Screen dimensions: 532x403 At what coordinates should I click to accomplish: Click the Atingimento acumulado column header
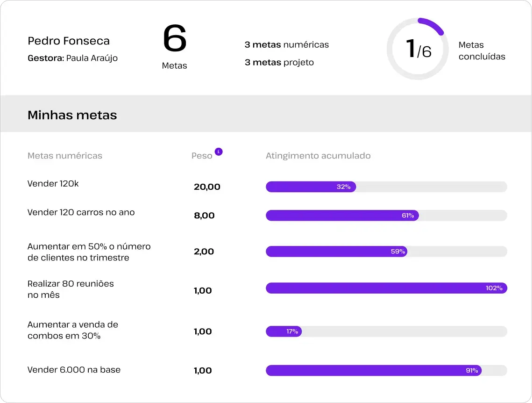pos(318,156)
